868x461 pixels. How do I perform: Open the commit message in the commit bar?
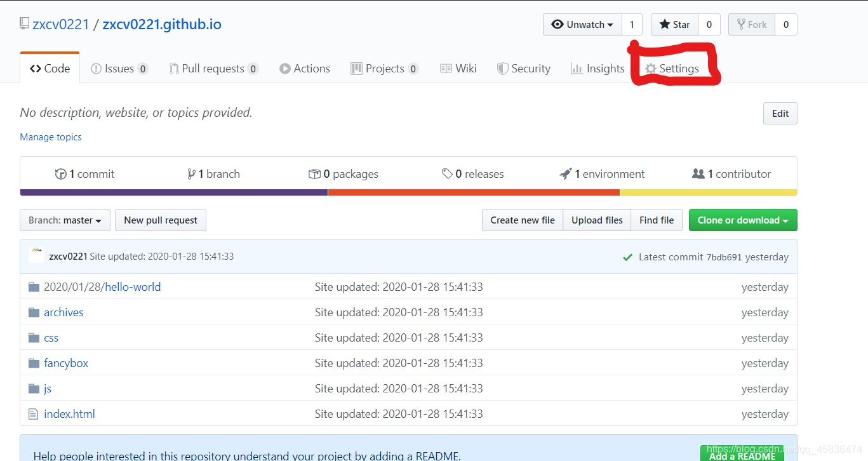click(162, 257)
